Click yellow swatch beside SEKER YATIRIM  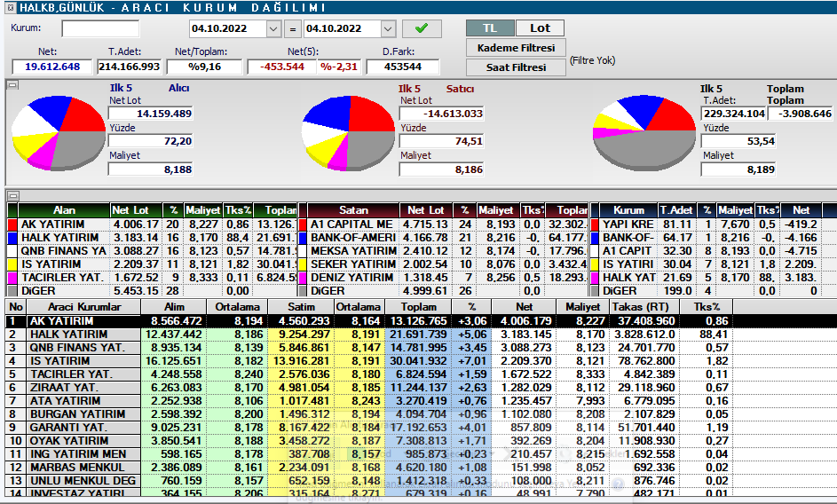302,264
